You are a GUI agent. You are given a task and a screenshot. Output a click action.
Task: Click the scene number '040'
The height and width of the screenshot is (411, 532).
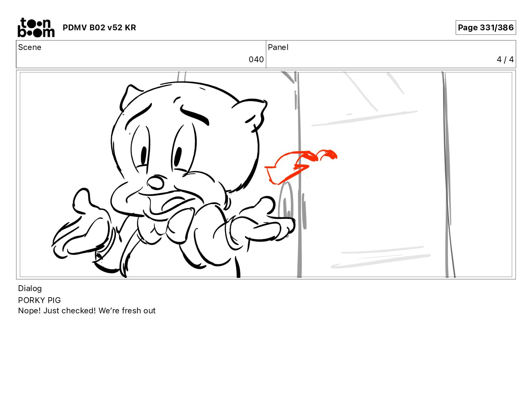256,60
